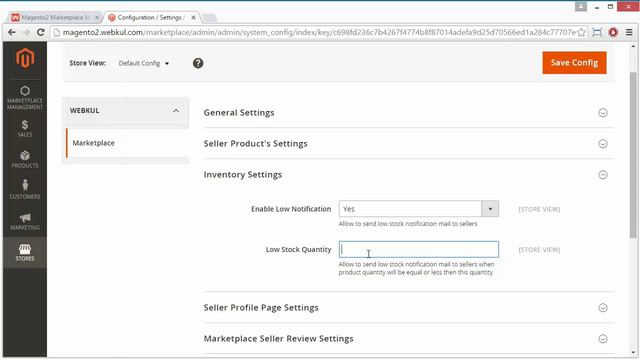Bookmark page with the star icon
640x360 pixels.
pos(581,32)
